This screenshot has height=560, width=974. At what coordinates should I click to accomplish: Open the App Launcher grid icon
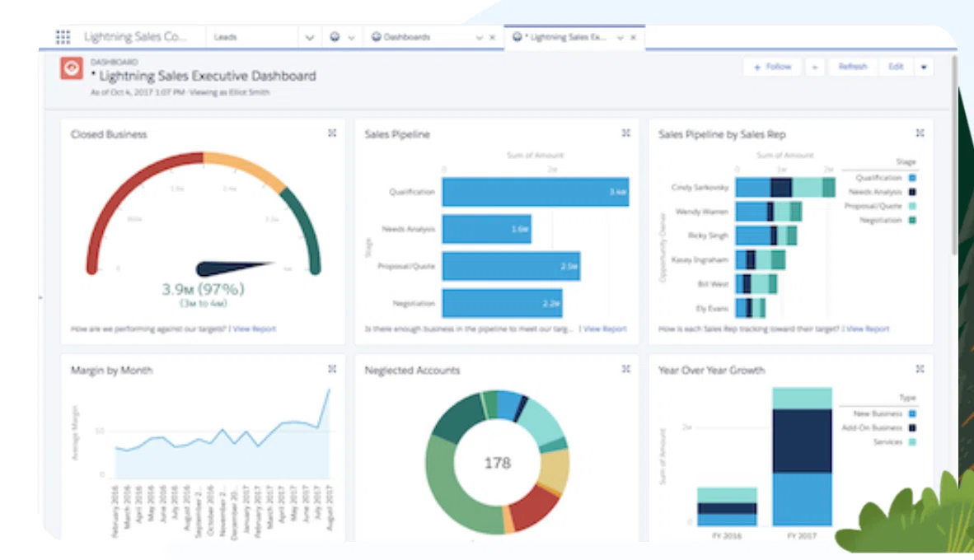tap(63, 37)
